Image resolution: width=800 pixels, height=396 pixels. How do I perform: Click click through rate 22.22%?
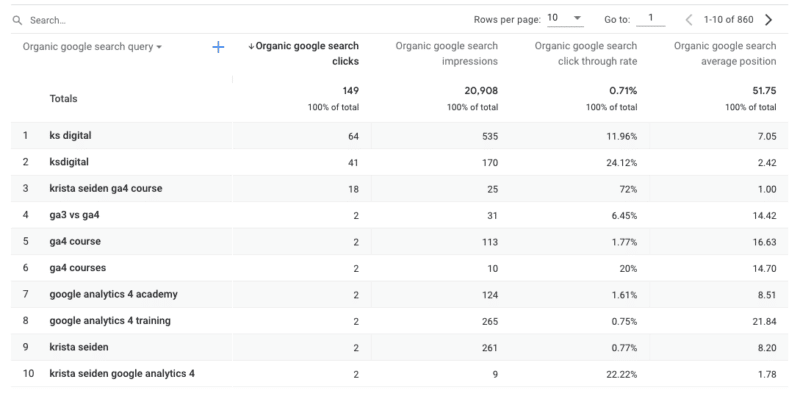621,375
